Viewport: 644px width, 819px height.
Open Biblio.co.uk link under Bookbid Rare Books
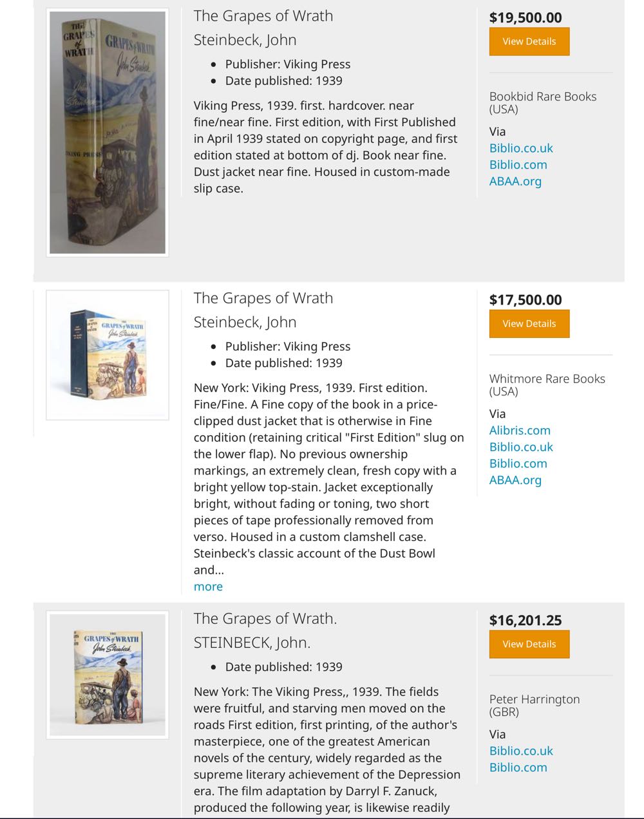520,148
